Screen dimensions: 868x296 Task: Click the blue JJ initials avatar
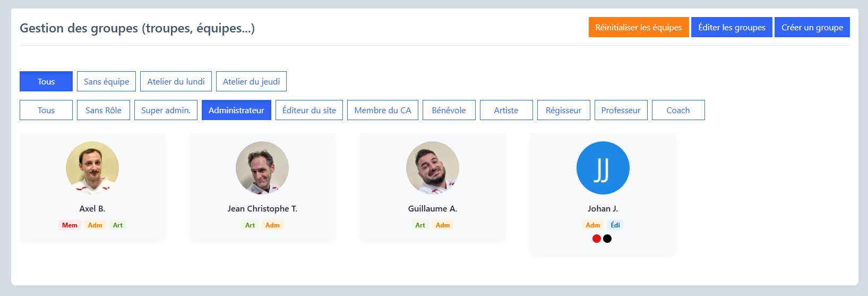[x=603, y=168]
